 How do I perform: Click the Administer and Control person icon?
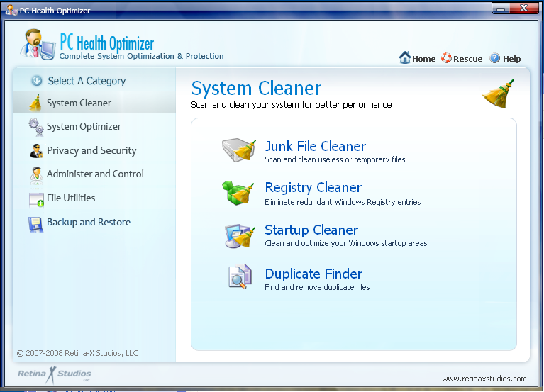coord(36,174)
